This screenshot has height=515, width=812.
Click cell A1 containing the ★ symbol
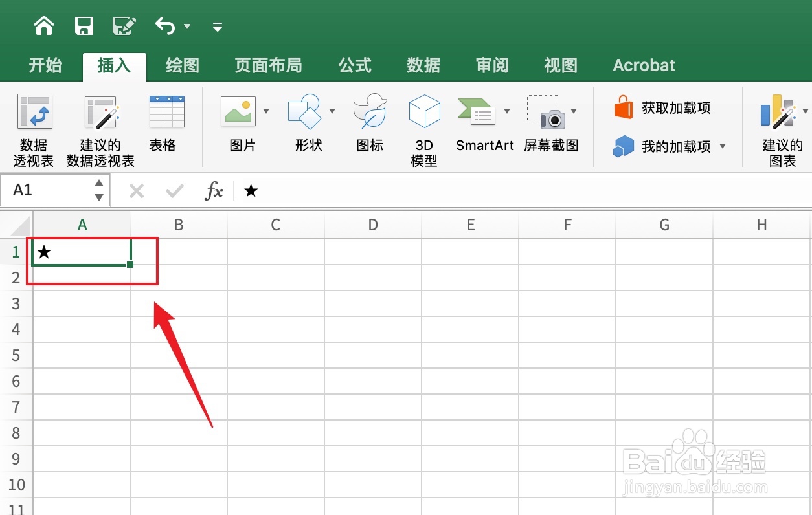(82, 252)
